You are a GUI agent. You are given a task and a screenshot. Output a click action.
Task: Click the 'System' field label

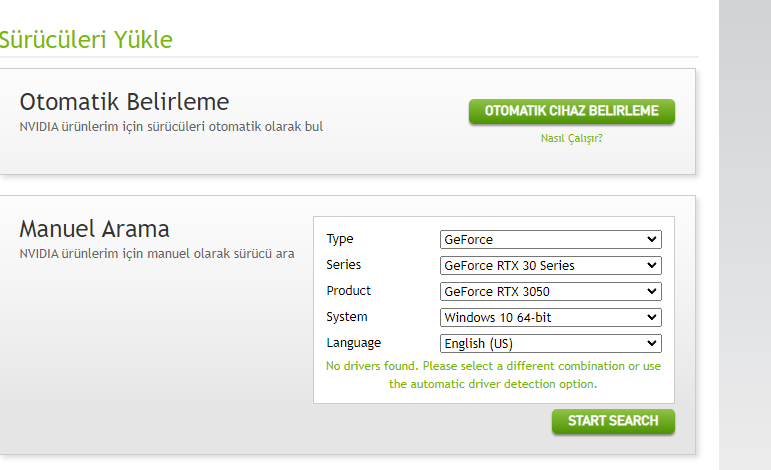coord(346,317)
